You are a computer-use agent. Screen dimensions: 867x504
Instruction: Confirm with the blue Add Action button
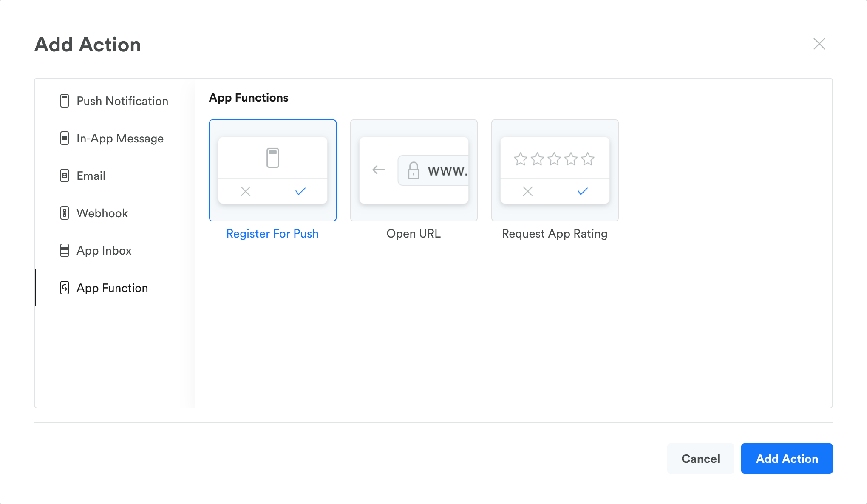[787, 459]
